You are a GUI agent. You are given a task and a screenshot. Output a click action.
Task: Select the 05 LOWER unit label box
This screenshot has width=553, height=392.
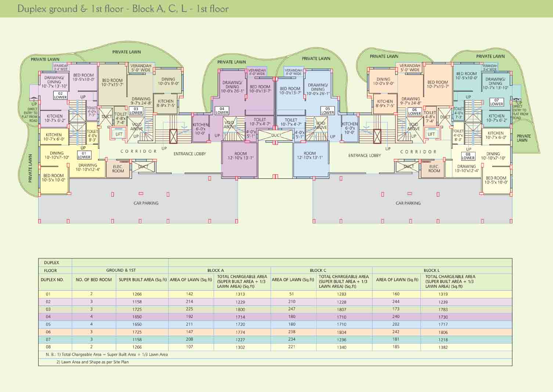328,111
